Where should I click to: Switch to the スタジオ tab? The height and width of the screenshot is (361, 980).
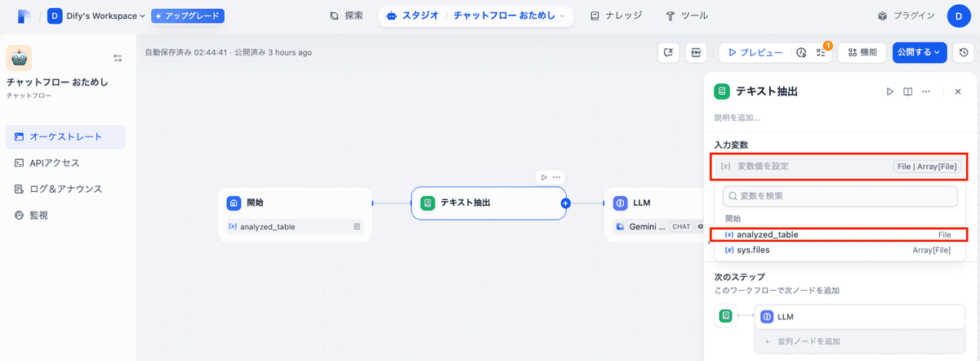click(412, 16)
